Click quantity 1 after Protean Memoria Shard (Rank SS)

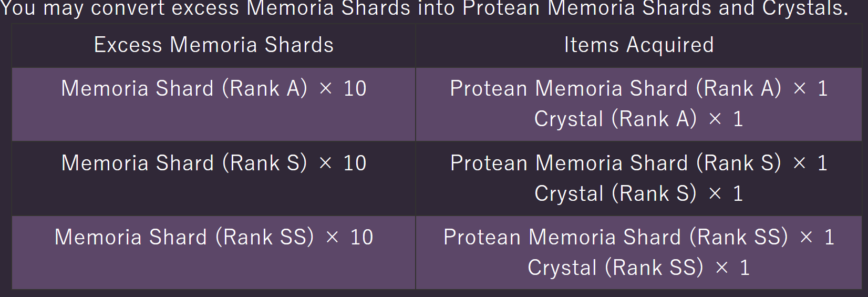pos(830,238)
